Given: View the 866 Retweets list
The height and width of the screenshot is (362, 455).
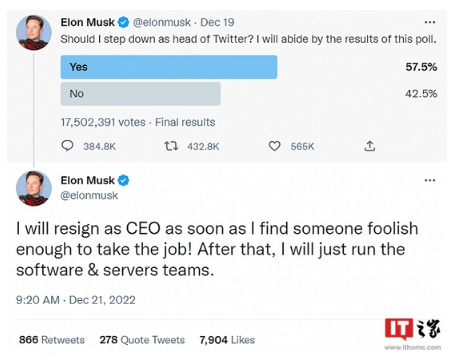Looking at the screenshot, I should click(52, 340).
